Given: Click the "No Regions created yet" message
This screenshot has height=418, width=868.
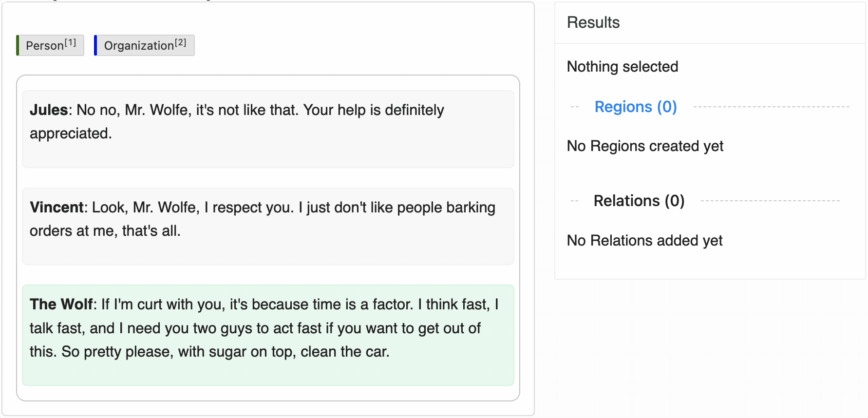Looking at the screenshot, I should coord(645,146).
